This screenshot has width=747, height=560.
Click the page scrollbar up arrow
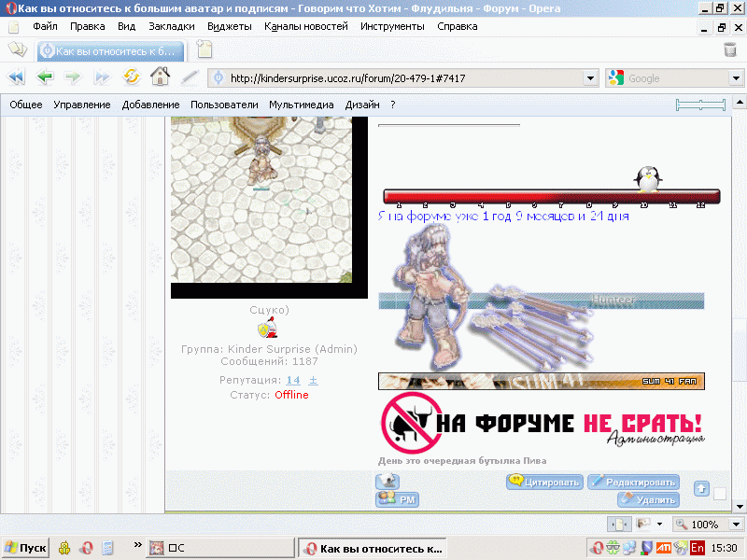[740, 102]
